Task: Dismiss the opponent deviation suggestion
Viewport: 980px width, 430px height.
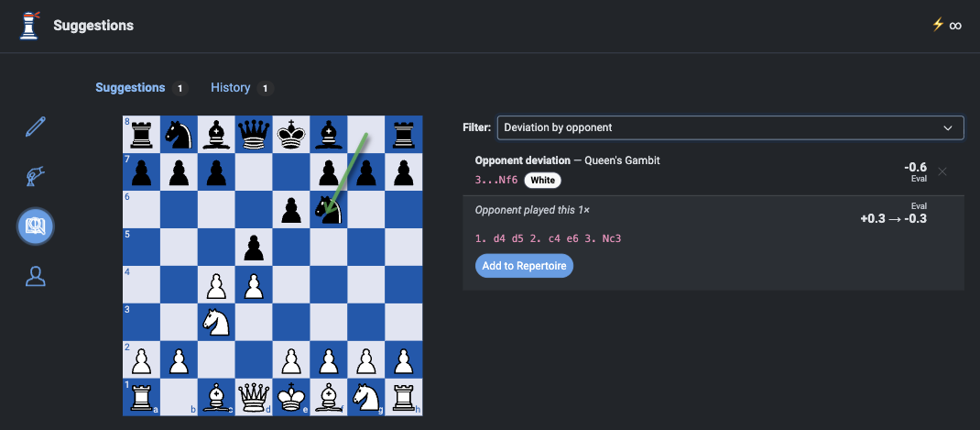Action: (942, 171)
